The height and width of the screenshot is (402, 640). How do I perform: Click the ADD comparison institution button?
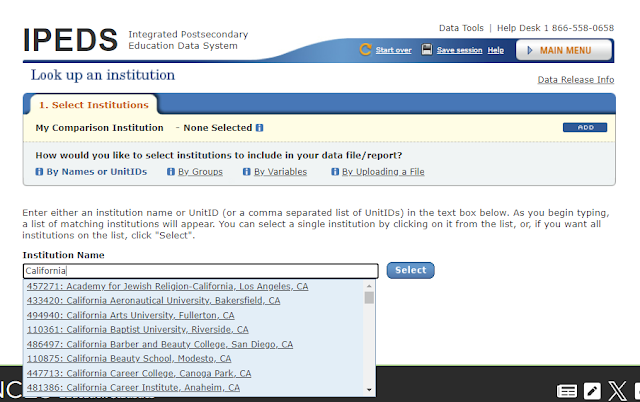(x=585, y=128)
